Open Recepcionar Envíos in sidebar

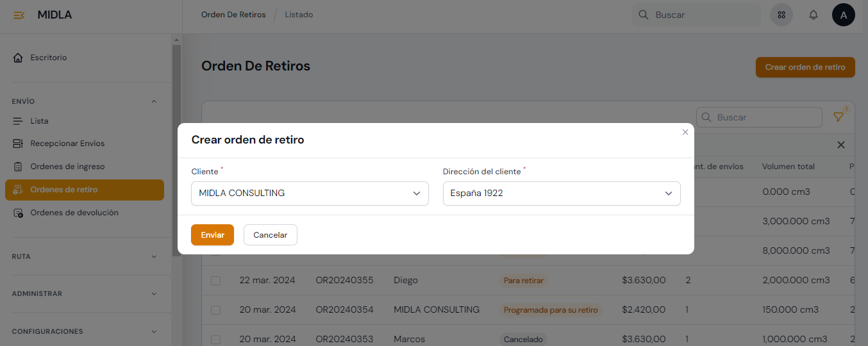[67, 144]
